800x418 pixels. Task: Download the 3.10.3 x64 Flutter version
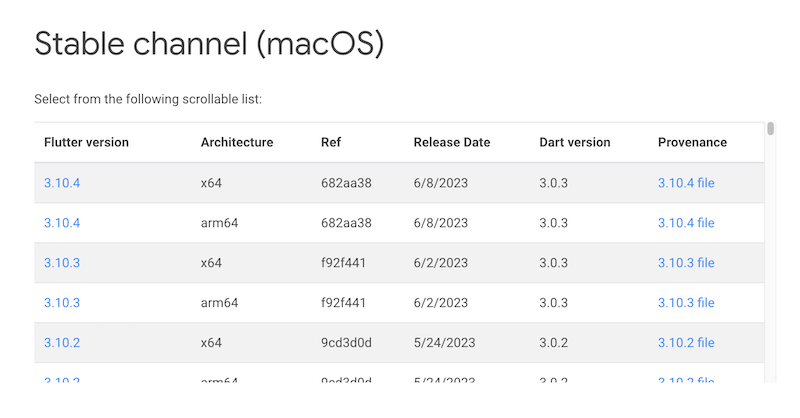coord(62,263)
